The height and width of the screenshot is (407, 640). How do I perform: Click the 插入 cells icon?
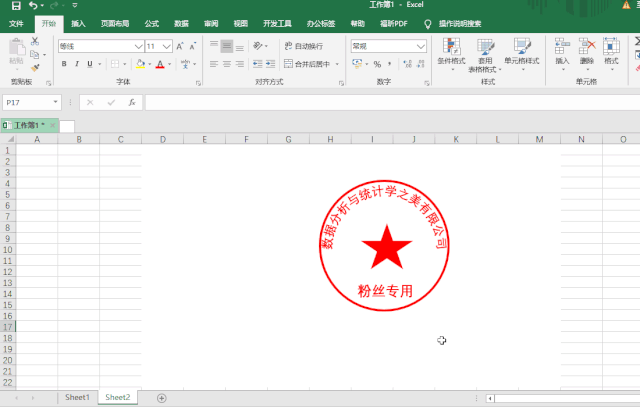coord(562,46)
